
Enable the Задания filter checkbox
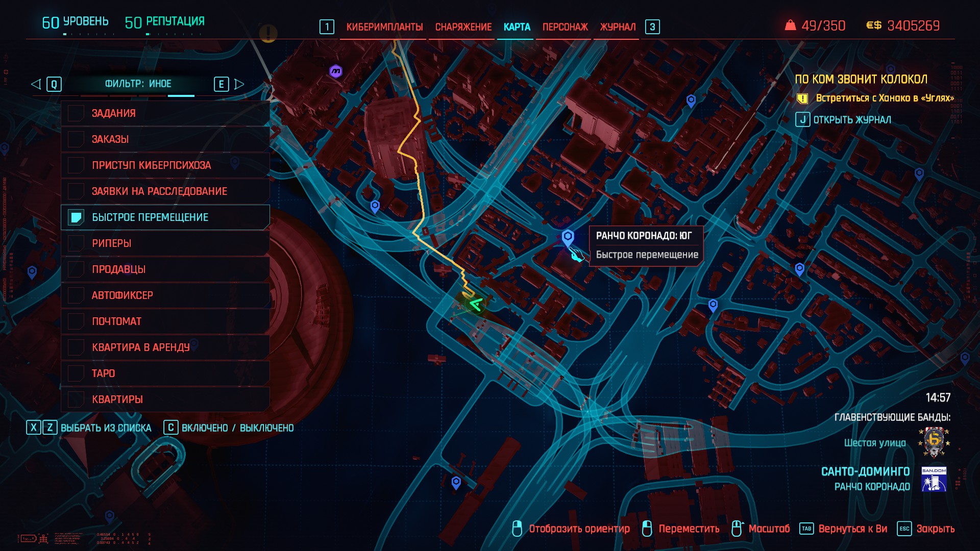pos(76,113)
